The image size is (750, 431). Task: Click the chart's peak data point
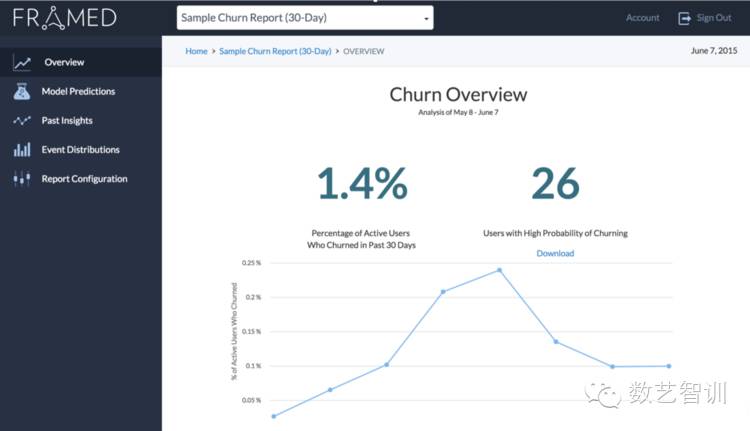click(x=499, y=270)
